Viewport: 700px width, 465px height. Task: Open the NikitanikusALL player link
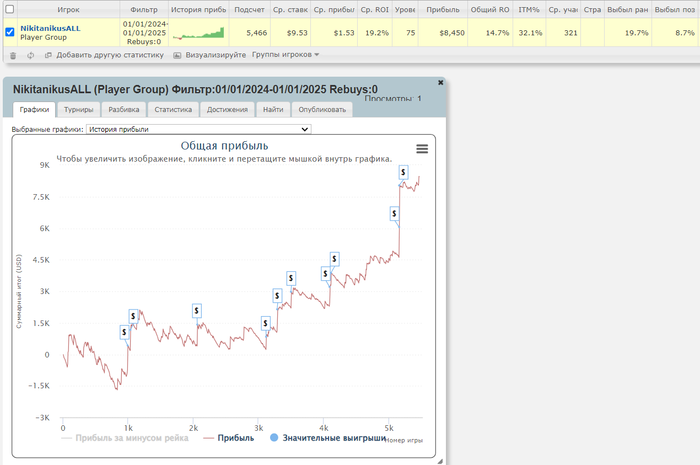pyautogui.click(x=50, y=28)
